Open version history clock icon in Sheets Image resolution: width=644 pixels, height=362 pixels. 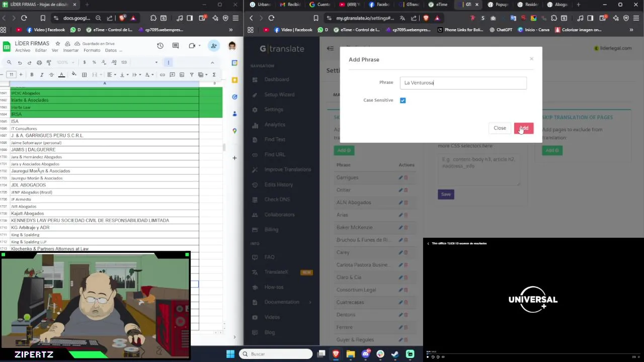[x=160, y=46]
